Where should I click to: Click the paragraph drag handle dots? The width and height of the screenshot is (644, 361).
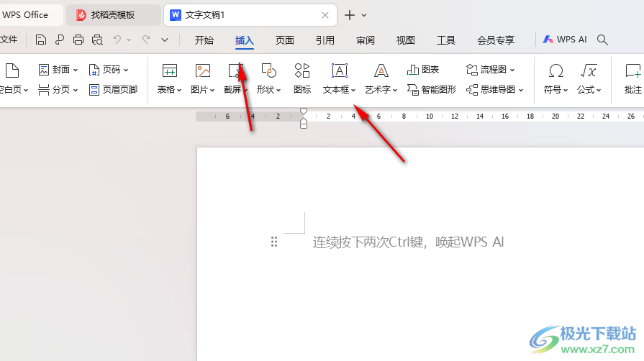point(274,242)
